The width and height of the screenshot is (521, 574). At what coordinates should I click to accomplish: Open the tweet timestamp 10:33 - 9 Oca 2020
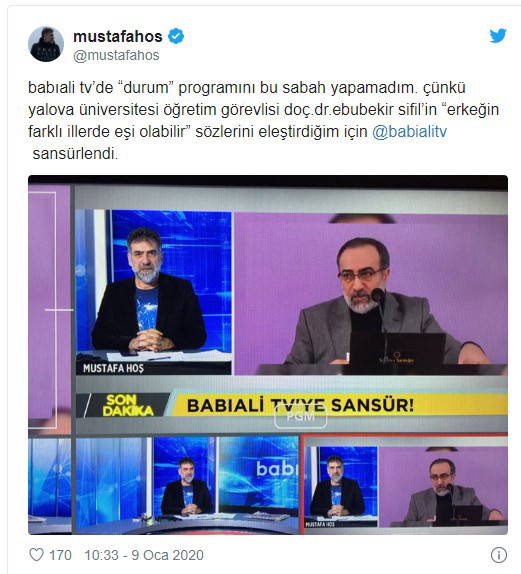[x=144, y=555]
